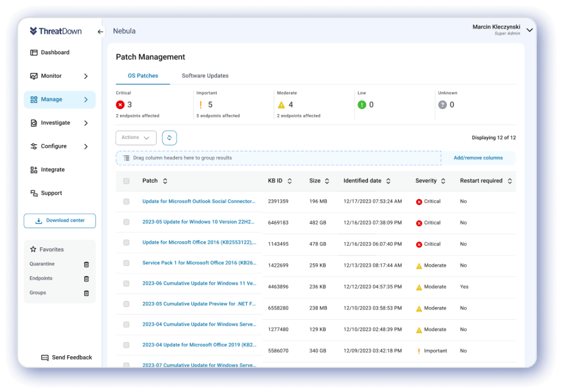Image resolution: width=561 pixels, height=392 pixels.
Task: Switch to the OS Patches tab
Action: 143,76
